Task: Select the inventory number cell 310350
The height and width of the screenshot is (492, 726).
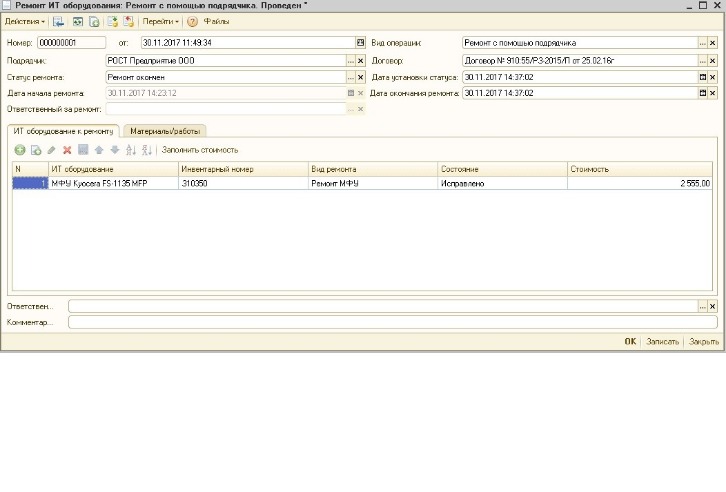Action: [243, 184]
